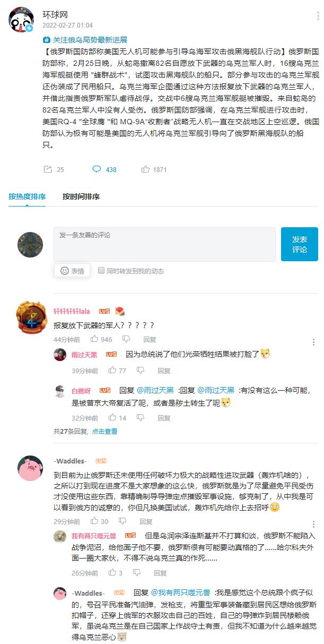Expand replies with 点击查看
Image resolution: width=324 pixels, height=644 pixels.
pos(104,432)
